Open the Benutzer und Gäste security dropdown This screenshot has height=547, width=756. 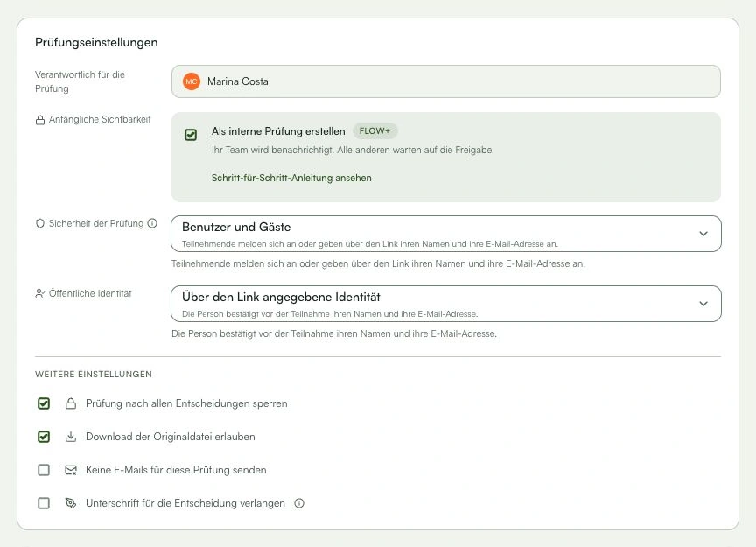pos(446,234)
